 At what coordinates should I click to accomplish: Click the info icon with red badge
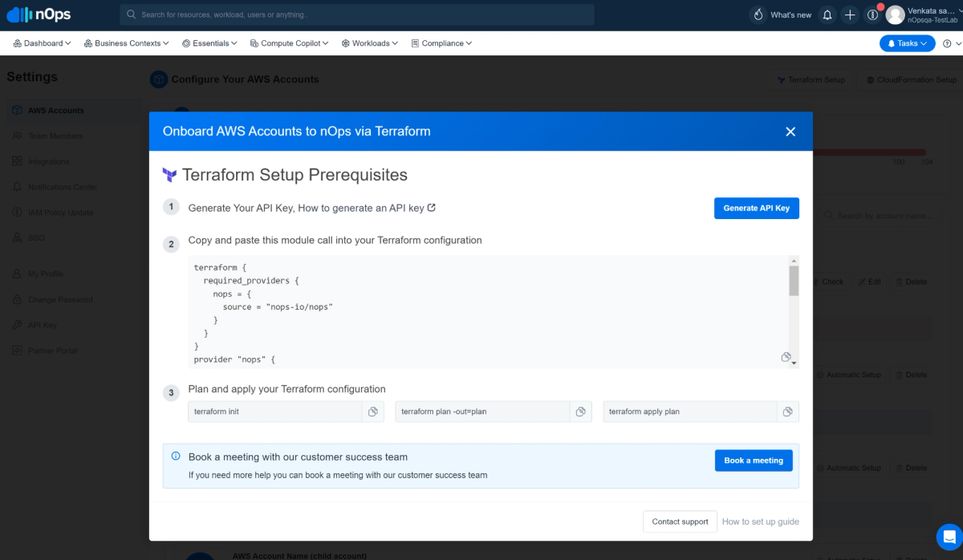coord(873,14)
